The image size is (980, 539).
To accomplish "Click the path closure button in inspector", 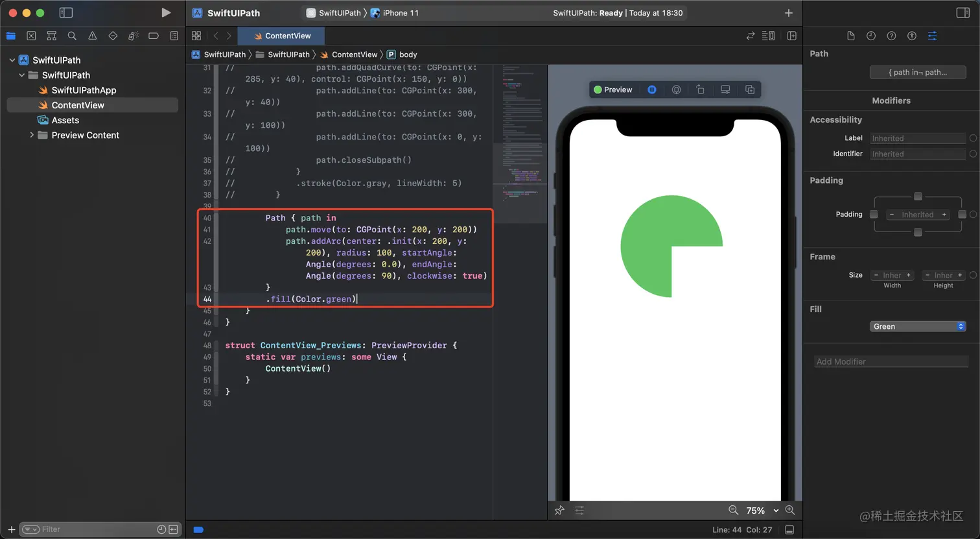I will click(918, 72).
